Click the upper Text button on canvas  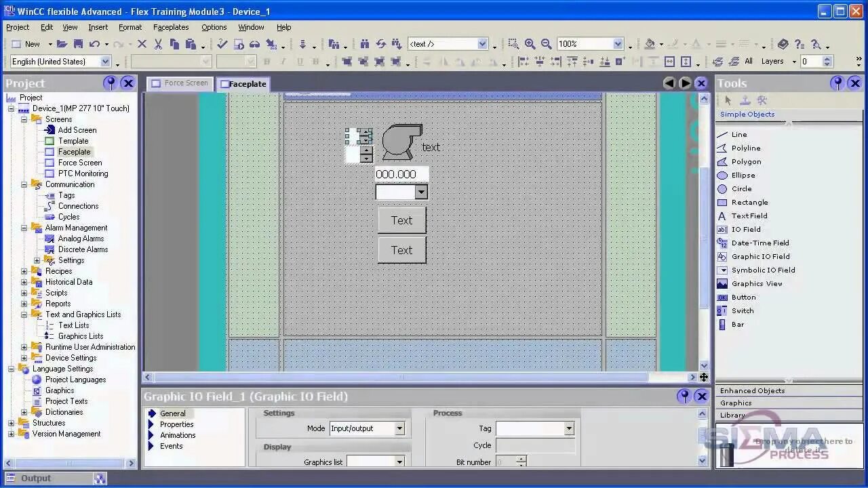pos(401,220)
